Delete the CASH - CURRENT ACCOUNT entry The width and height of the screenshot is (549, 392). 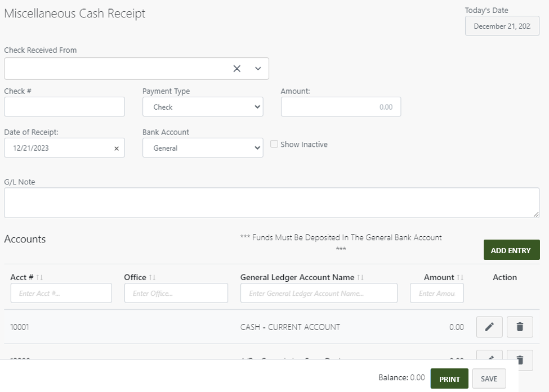click(519, 327)
